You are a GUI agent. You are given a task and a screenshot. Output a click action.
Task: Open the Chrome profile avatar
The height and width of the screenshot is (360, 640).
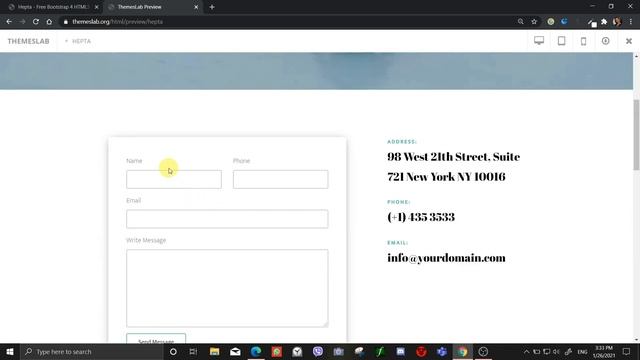pos(617,22)
